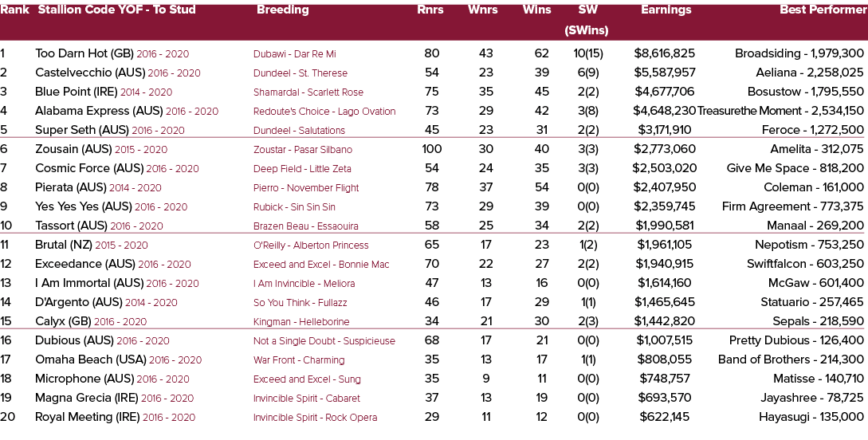Click best performer Broadsiding - 1,979,300
This screenshot has width=868, height=440.
799,53
